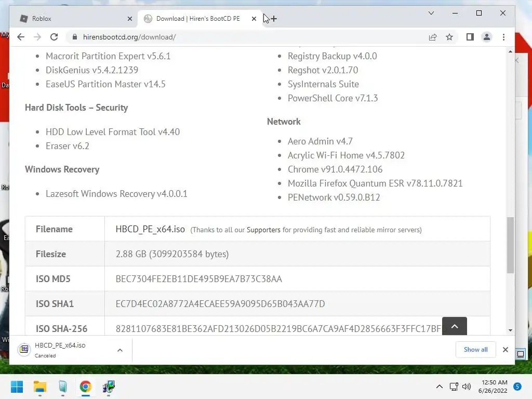This screenshot has height=399, width=532.
Task: Click the ISO MD5 hash value
Action: [199, 279]
